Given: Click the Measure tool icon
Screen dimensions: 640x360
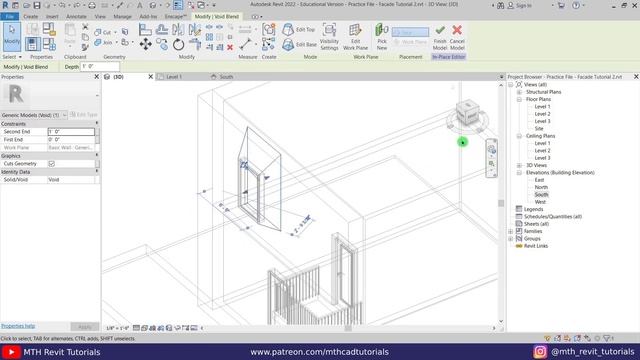Looking at the screenshot, I should pyautogui.click(x=246, y=44).
